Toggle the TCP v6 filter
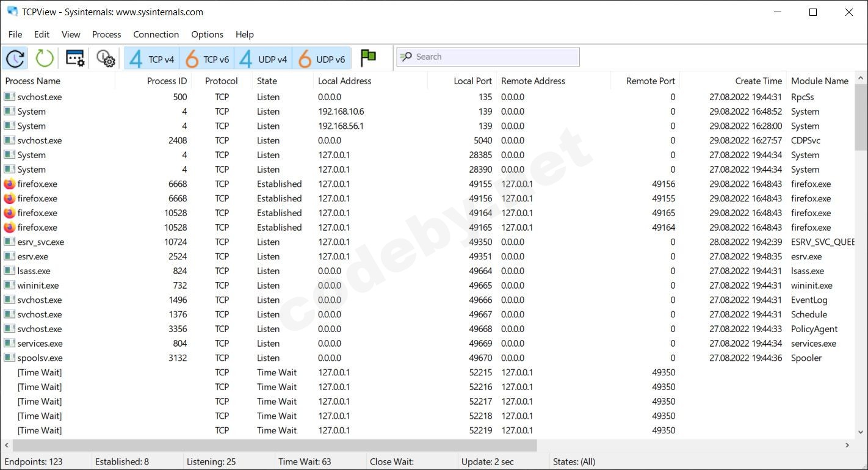This screenshot has width=868, height=470. coord(208,59)
